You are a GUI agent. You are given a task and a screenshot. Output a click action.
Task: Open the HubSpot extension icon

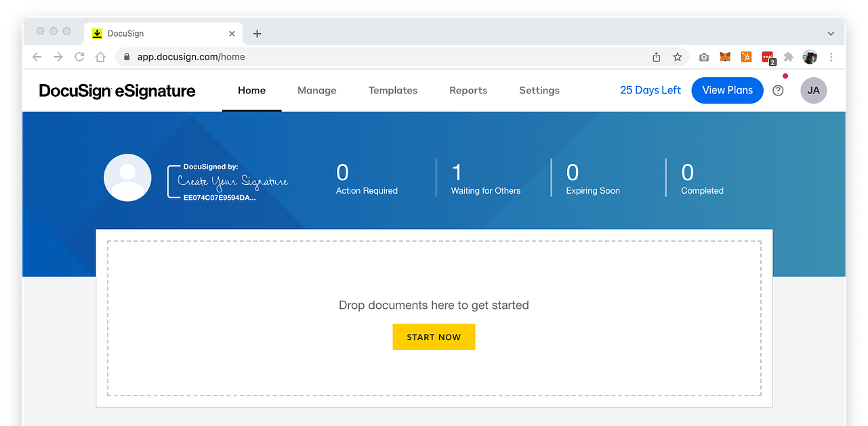coord(746,57)
